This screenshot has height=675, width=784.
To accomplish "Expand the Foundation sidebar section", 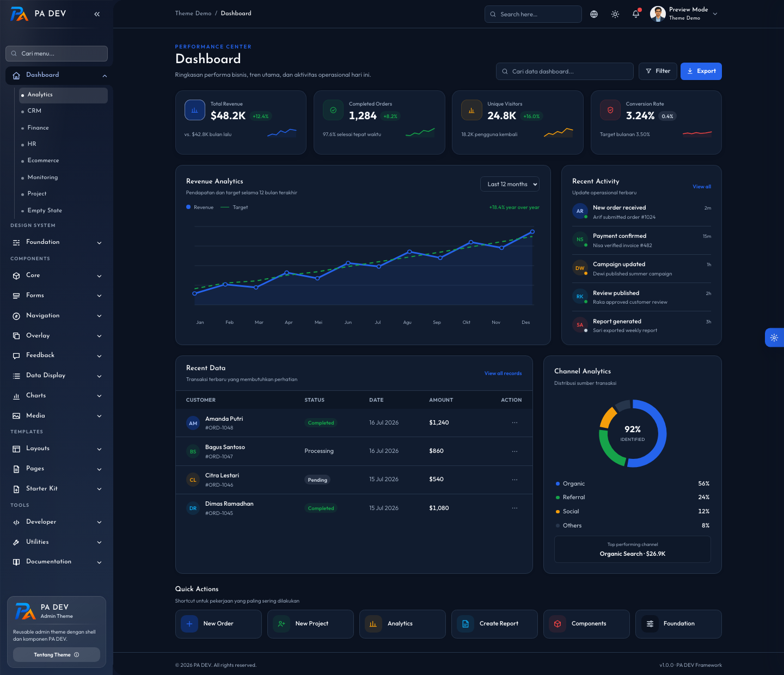I will (x=57, y=242).
